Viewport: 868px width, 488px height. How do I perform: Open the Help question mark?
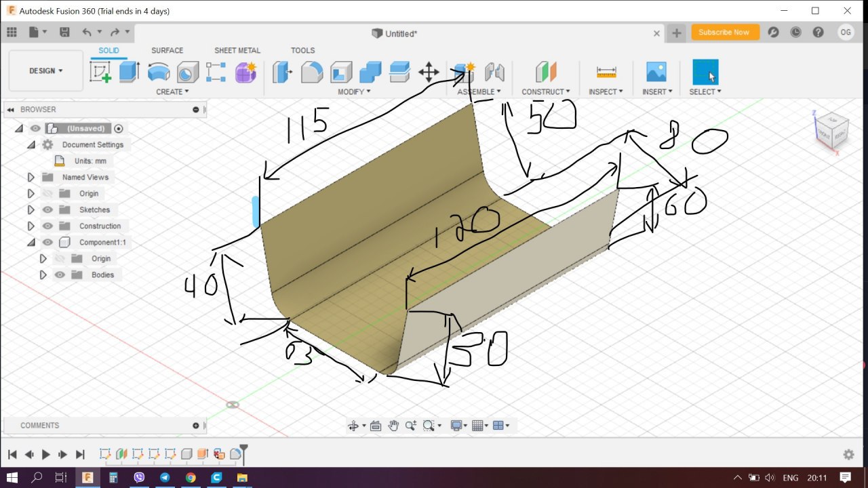coord(818,32)
